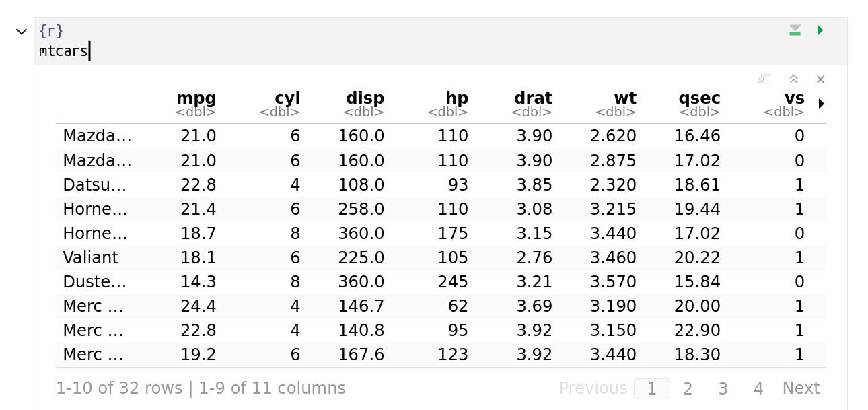
Task: Click the Next page link
Action: 801,388
